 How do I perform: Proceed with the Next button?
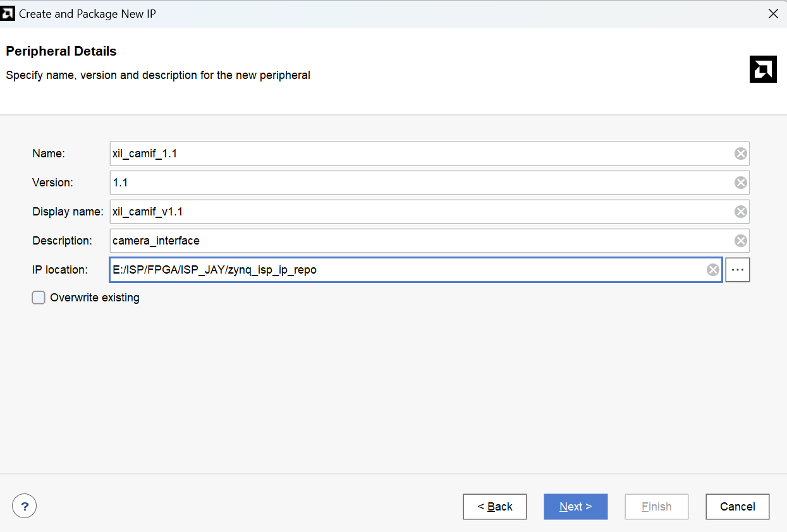tap(575, 507)
